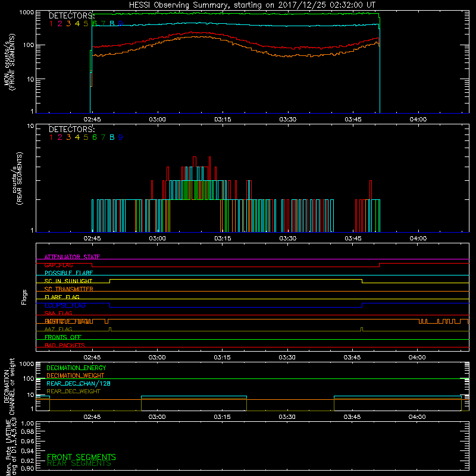Click 03:45 time label under Flags panel
476x476 pixels.
pos(352,358)
